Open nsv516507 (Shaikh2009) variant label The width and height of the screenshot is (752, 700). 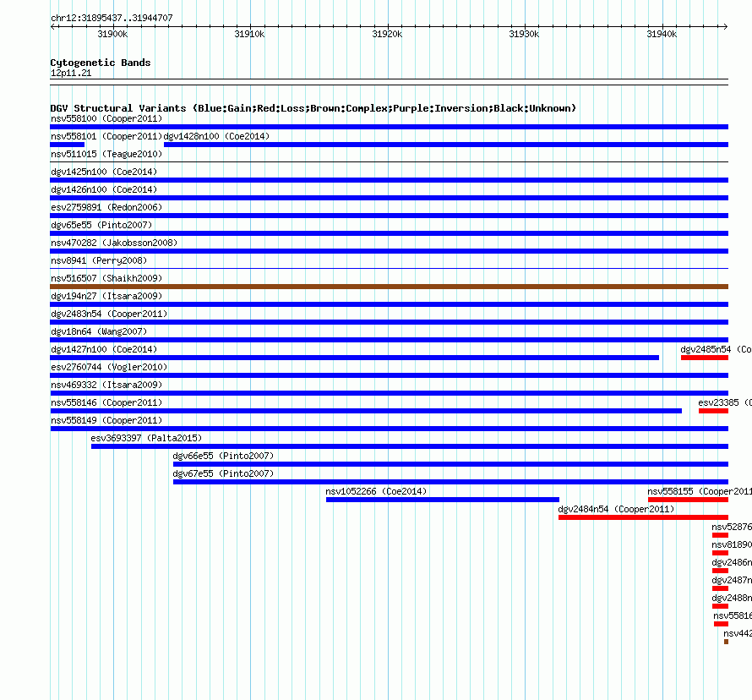[x=106, y=278]
